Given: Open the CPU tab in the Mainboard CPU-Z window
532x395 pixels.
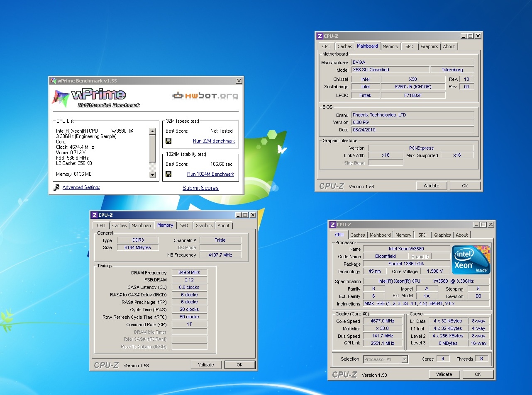Looking at the screenshot, I should [326, 46].
